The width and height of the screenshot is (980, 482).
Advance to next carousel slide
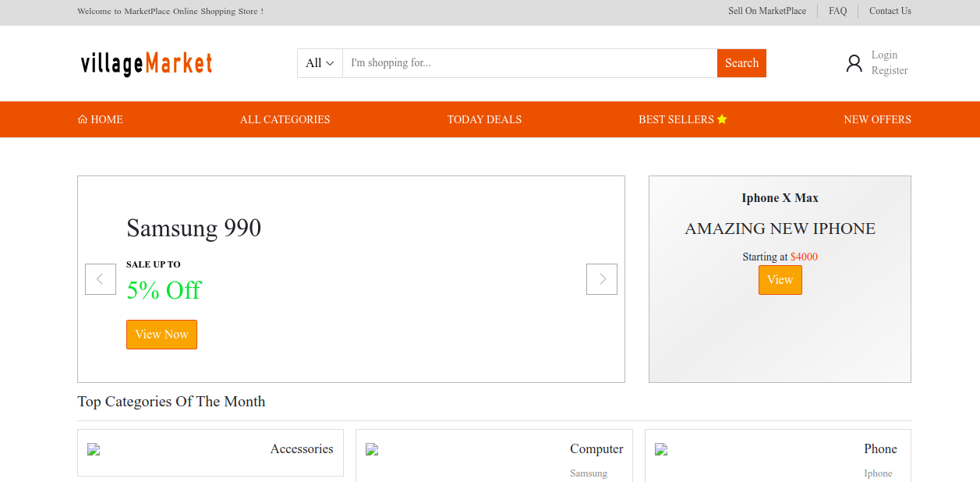601,279
